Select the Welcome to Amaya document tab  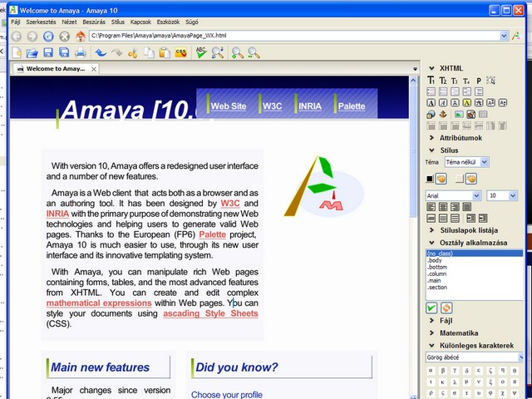click(56, 69)
